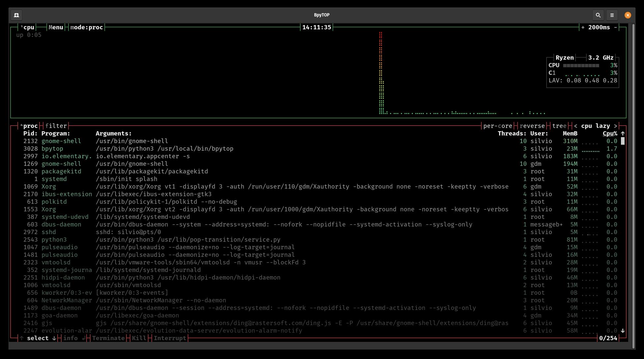Viewport: 644px width, 359px height.
Task: Click the CPU usage meter bar
Action: pyautogui.click(x=581, y=66)
